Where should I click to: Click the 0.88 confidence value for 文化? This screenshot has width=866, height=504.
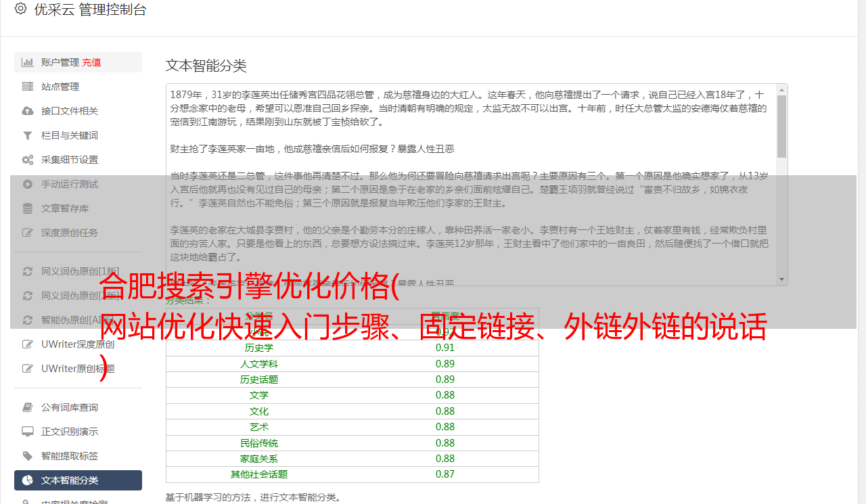click(445, 411)
